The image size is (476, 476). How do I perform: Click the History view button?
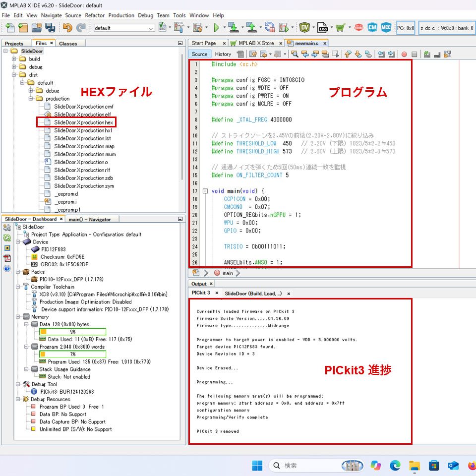point(223,54)
